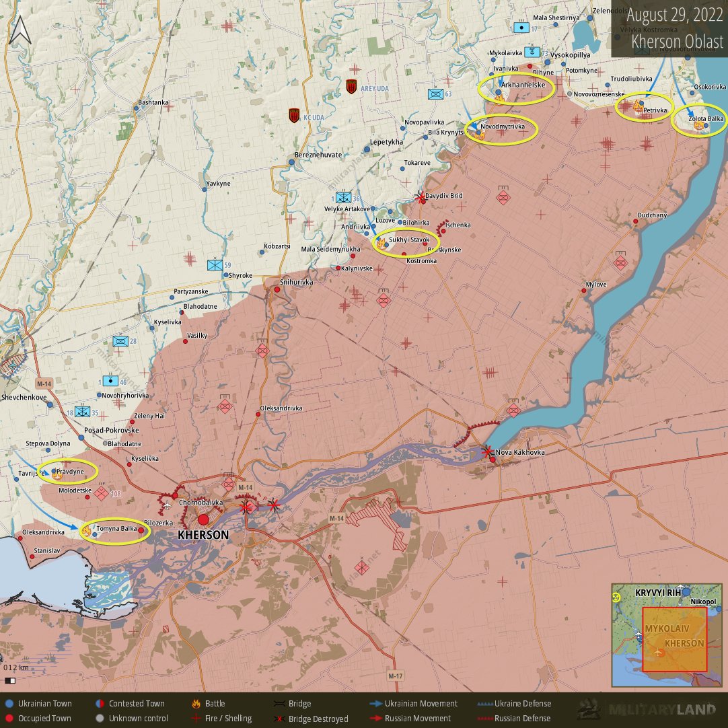The image size is (728, 728).
Task: Select Russian unit diamond numbered 108
Action: click(101, 493)
